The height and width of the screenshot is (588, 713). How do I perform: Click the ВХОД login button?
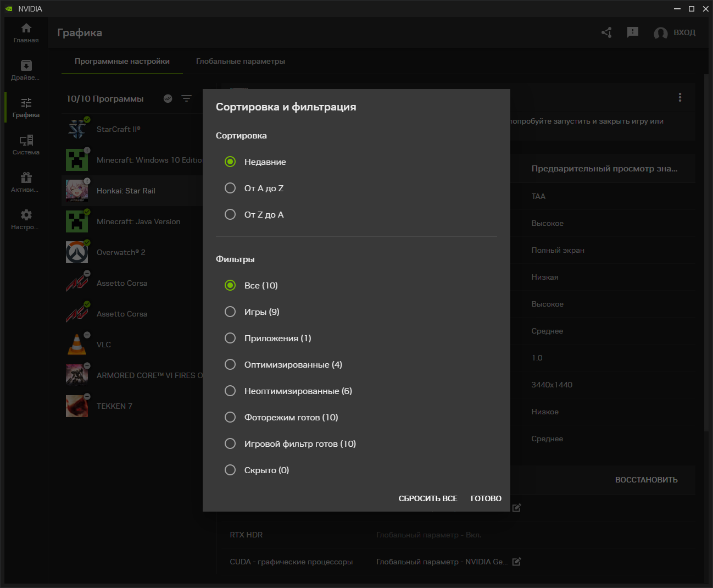click(x=684, y=32)
